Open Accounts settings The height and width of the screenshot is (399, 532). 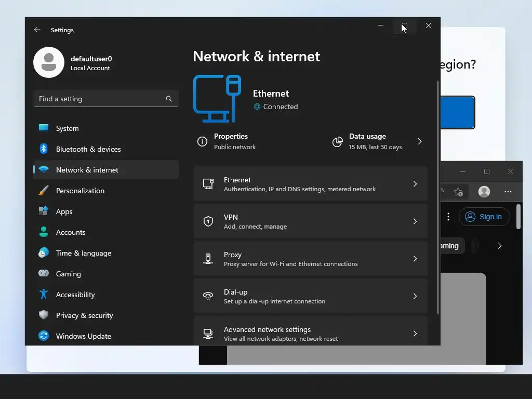(x=106, y=232)
